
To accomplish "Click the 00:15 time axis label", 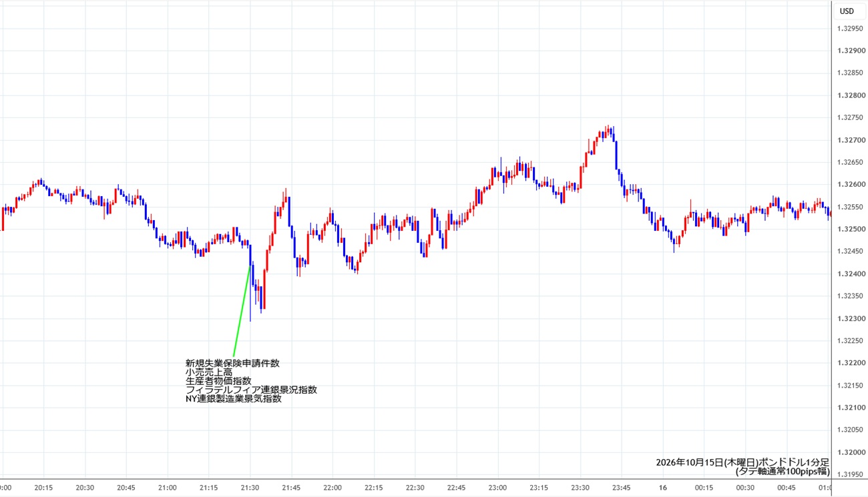I will pyautogui.click(x=704, y=488).
